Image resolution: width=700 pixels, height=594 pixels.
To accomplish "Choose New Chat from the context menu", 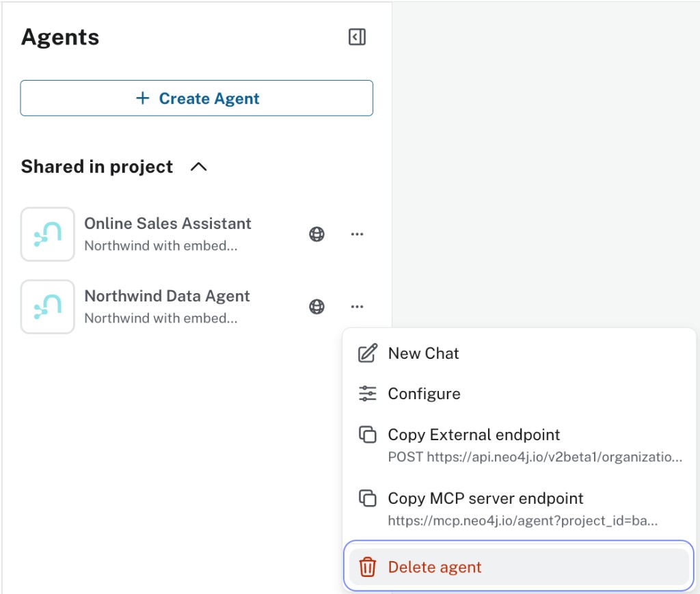I will (x=422, y=353).
